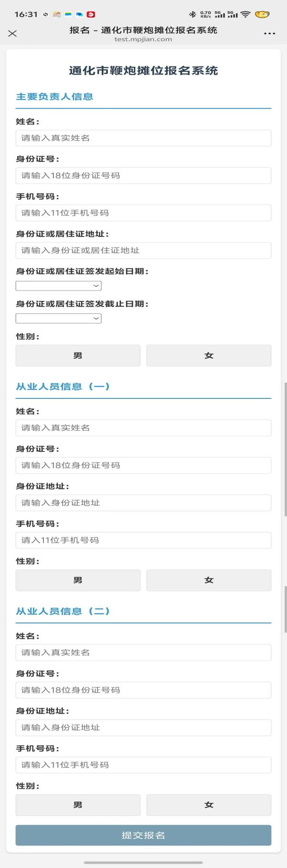Choose 女 for employee (二) gender
This screenshot has height=868, width=287.
coord(209,805)
